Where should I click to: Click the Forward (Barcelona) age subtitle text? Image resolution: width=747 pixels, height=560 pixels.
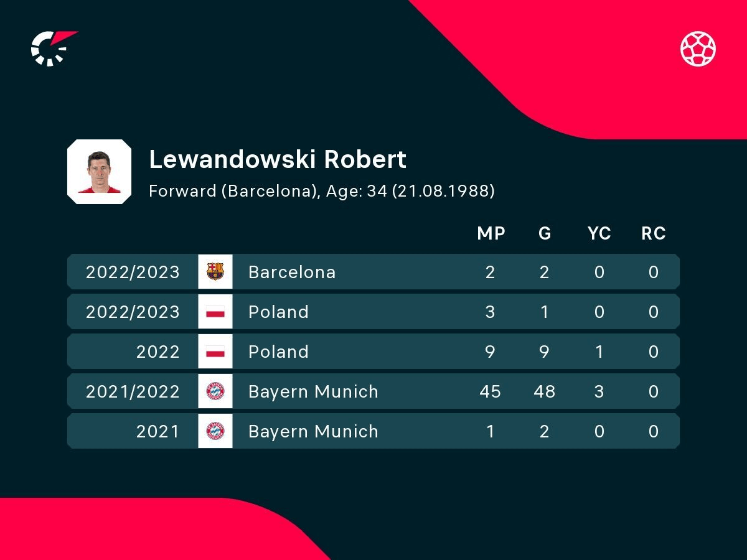(322, 191)
